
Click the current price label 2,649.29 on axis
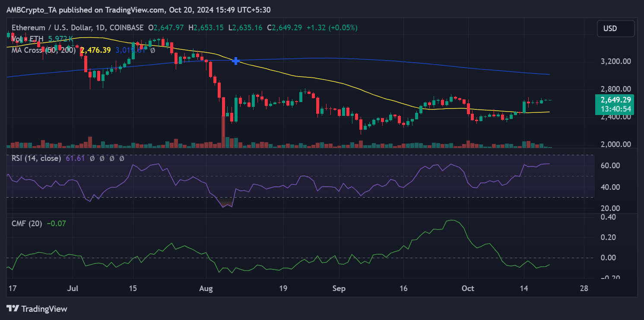pos(615,100)
